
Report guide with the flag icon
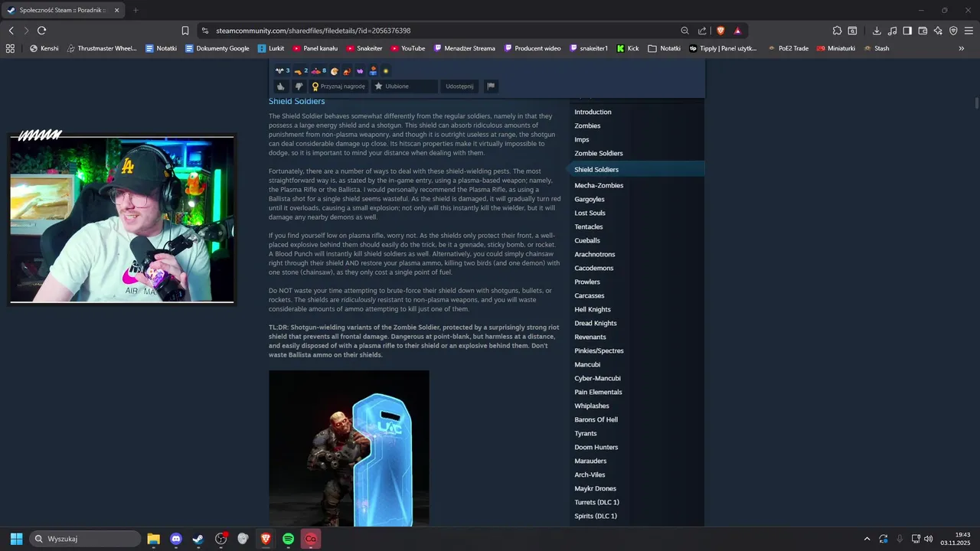coord(491,86)
